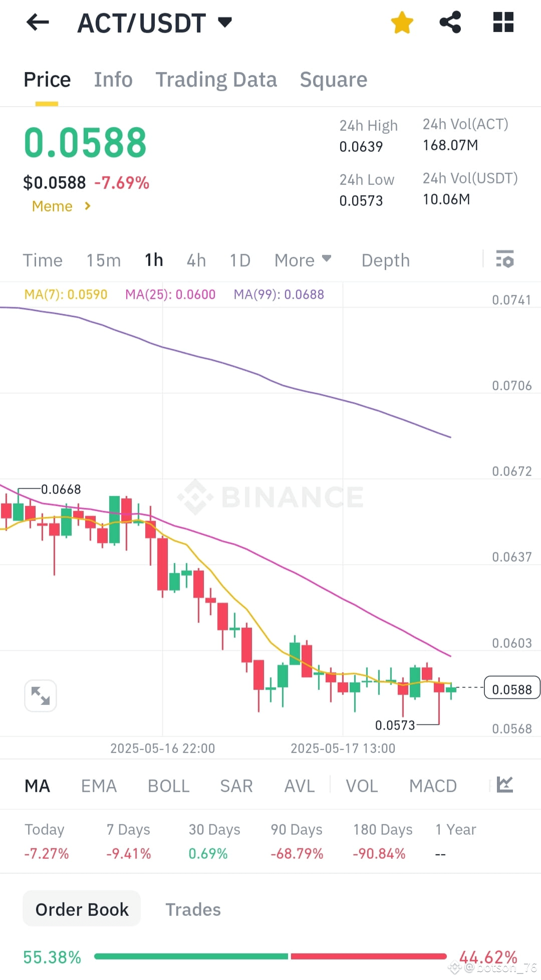
Task: Select the 4h timeframe
Action: [196, 260]
